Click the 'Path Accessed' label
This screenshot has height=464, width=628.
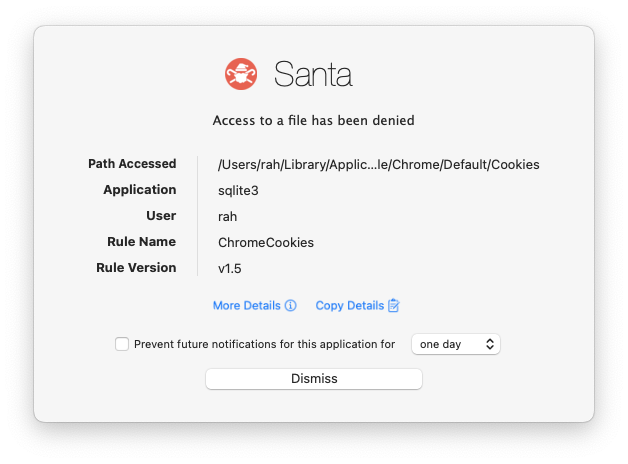click(x=132, y=164)
